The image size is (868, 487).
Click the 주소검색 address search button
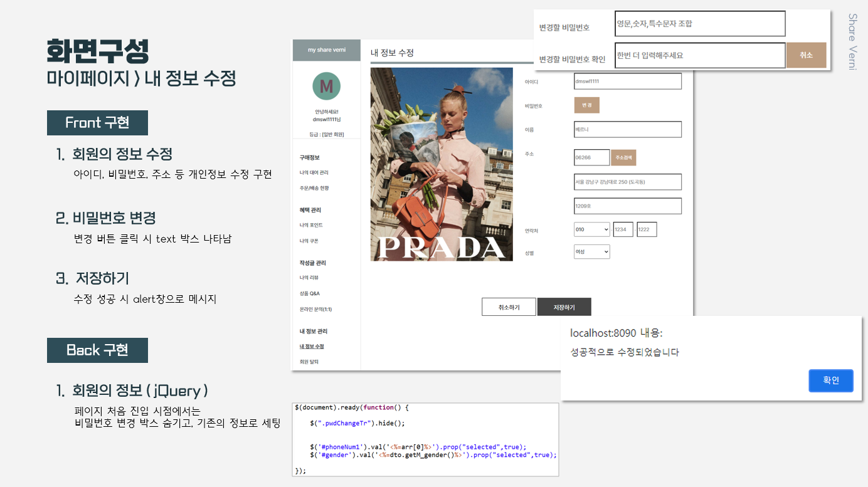[x=623, y=157]
